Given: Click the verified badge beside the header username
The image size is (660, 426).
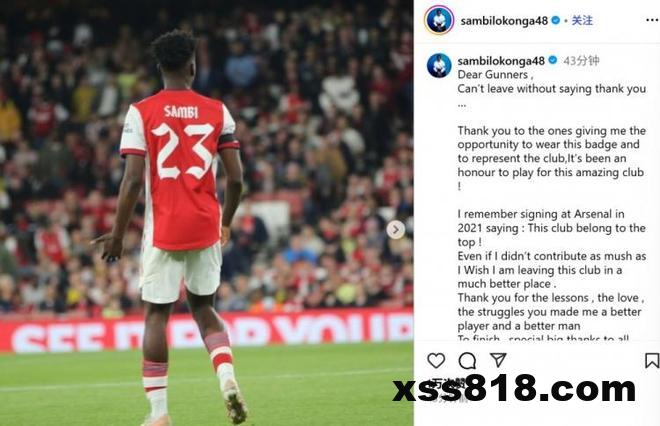Looking at the screenshot, I should pos(556,20).
